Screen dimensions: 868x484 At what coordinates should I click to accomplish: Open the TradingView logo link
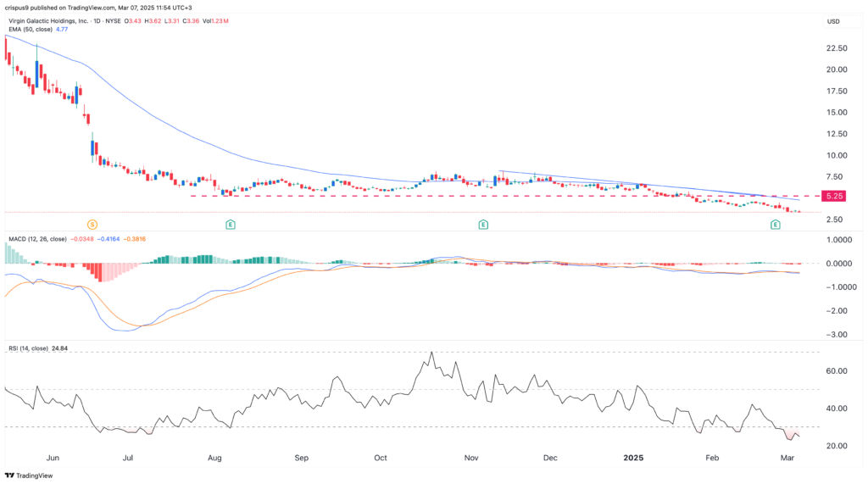[x=29, y=476]
